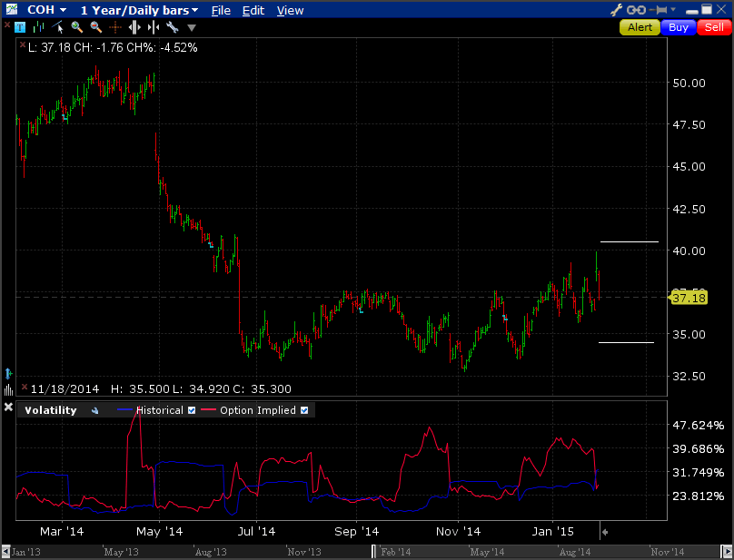This screenshot has height=560, width=734.
Task: Zoom in with the green magnifier
Action: click(x=77, y=27)
